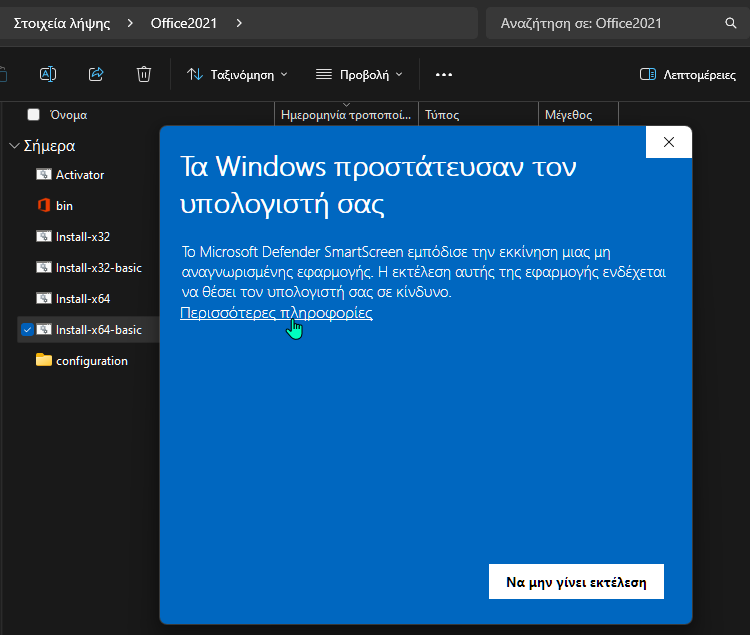Click the Share toolbar icon
Screen dimensions: 750x635
coord(96,74)
